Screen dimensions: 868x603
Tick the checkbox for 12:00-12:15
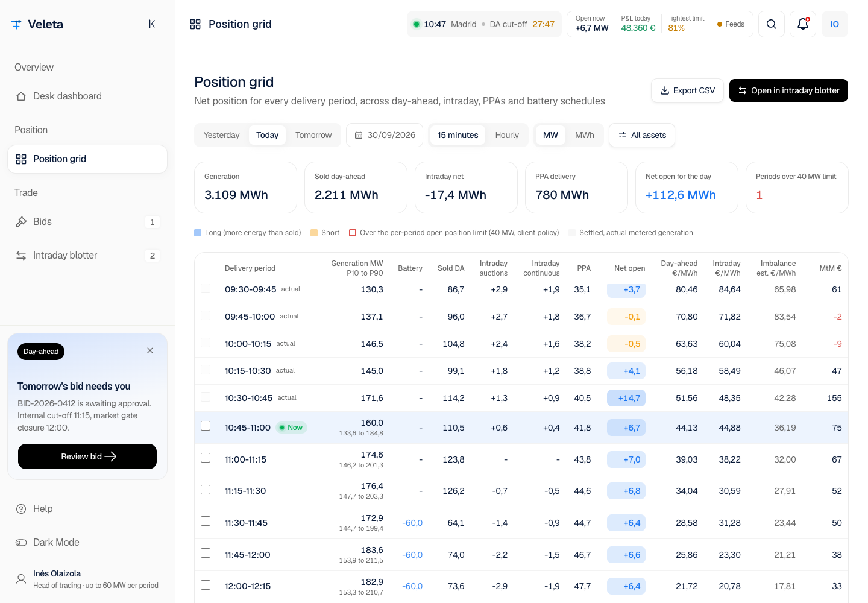click(206, 584)
